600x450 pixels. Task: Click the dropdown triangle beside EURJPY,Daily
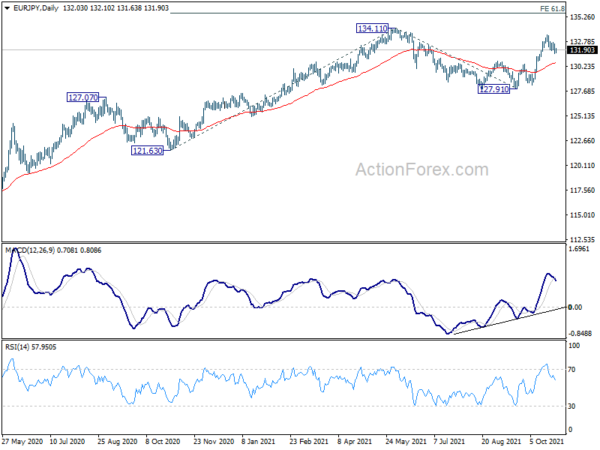[x=7, y=8]
